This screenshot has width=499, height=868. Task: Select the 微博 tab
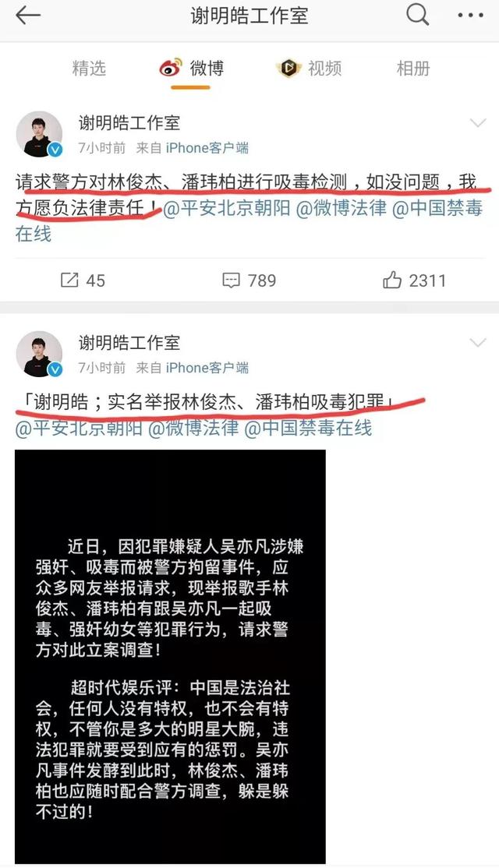pos(191,69)
